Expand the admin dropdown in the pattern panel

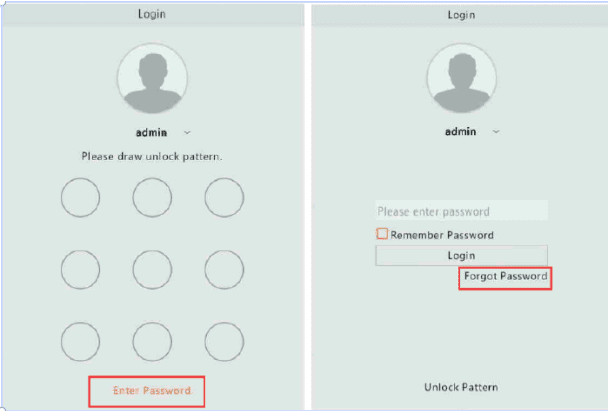pyautogui.click(x=187, y=132)
